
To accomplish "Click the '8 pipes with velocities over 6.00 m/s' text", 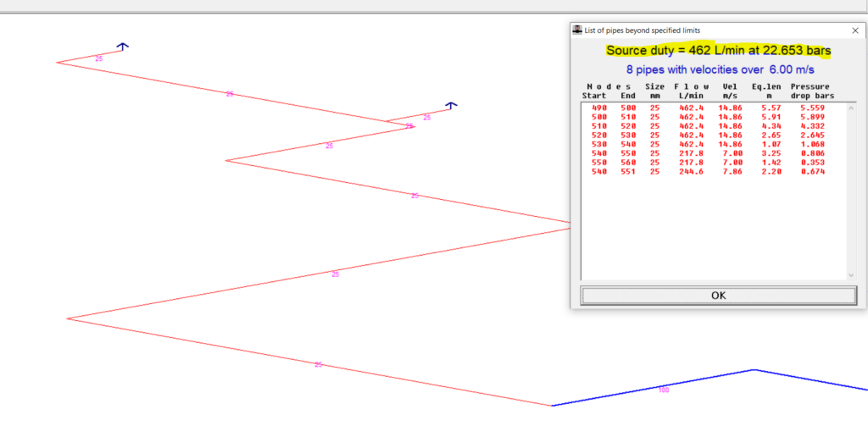I will (721, 70).
